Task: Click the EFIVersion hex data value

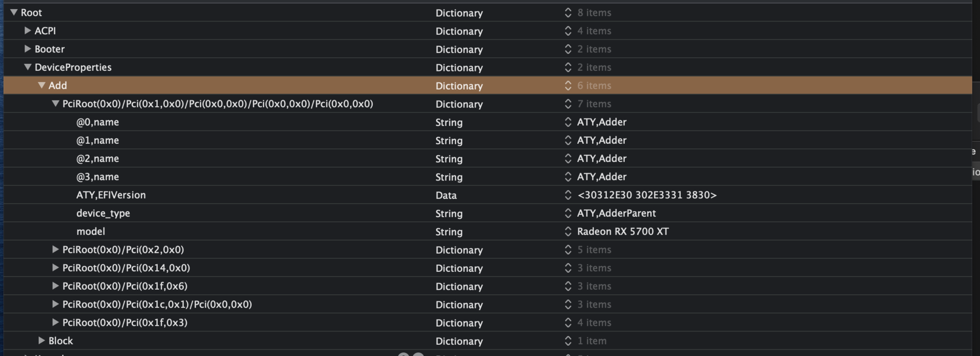Action: [x=647, y=195]
